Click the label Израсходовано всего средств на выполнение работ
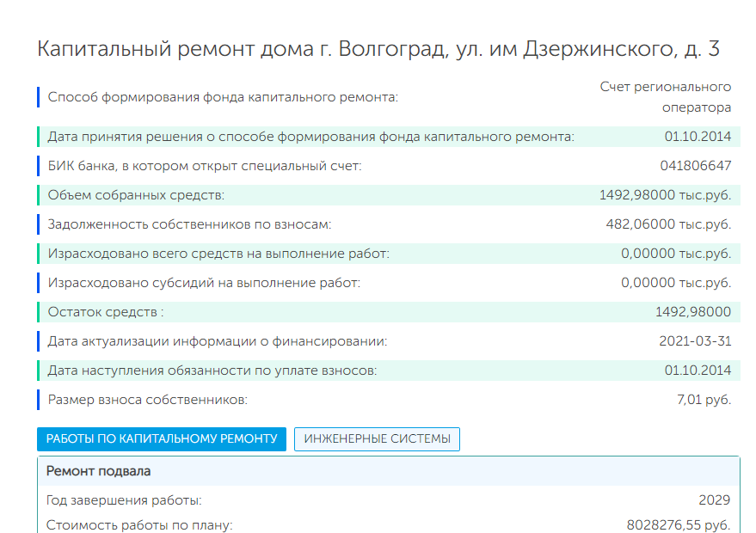Screen dimensions: 756x533 click(x=218, y=254)
